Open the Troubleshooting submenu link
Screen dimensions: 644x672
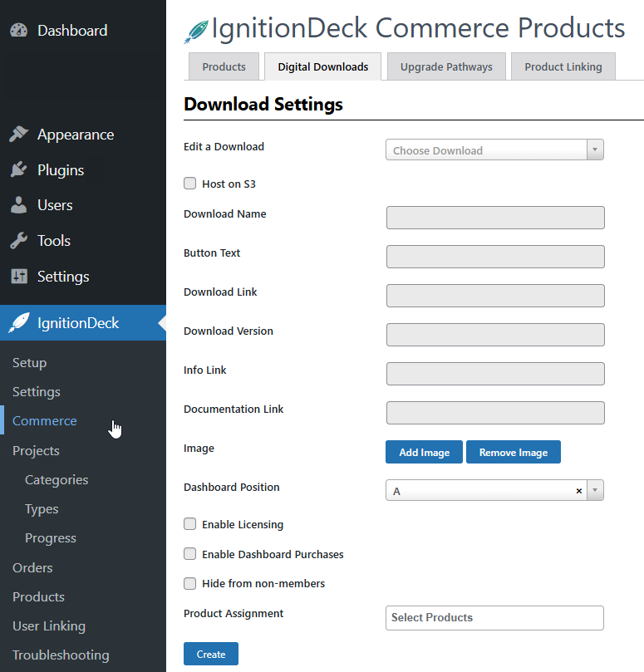point(61,655)
